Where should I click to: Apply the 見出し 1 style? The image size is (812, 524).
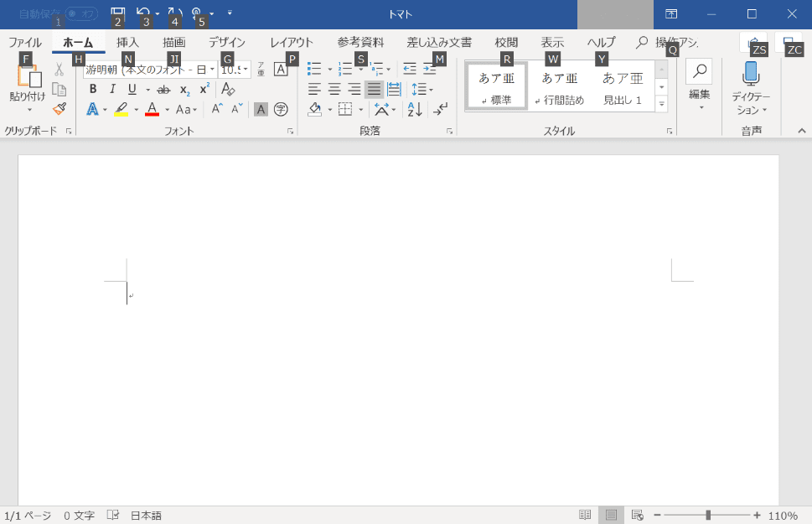622,86
